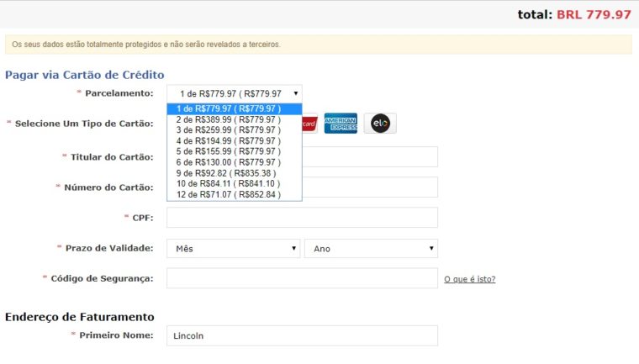
Task: Select 10 de R$84.11 installment option
Action: click(235, 184)
